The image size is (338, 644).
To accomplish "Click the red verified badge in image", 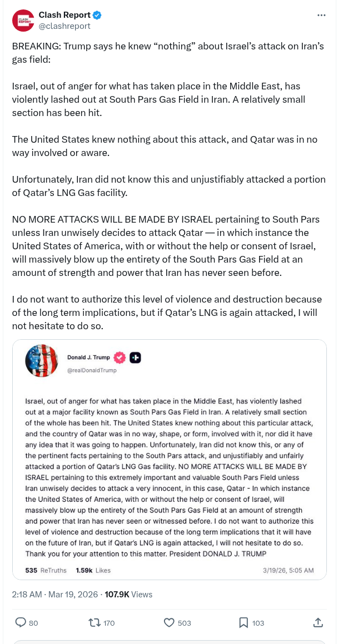I will 120,358.
